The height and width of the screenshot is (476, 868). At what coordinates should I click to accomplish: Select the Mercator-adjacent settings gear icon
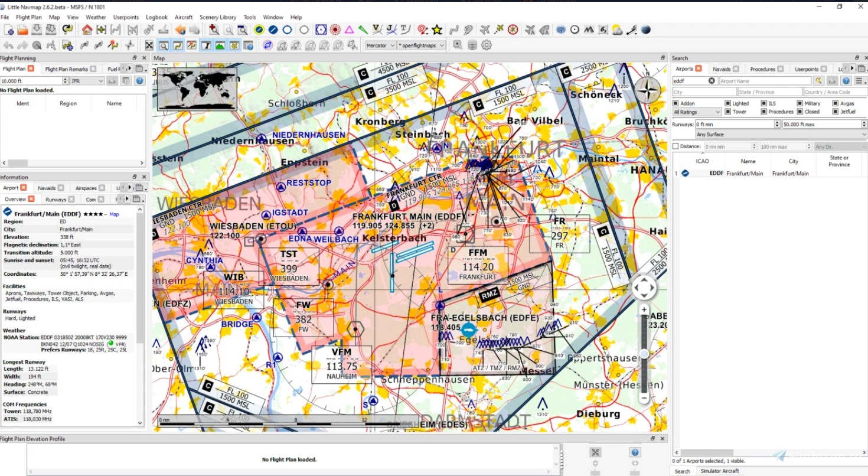coord(486,45)
